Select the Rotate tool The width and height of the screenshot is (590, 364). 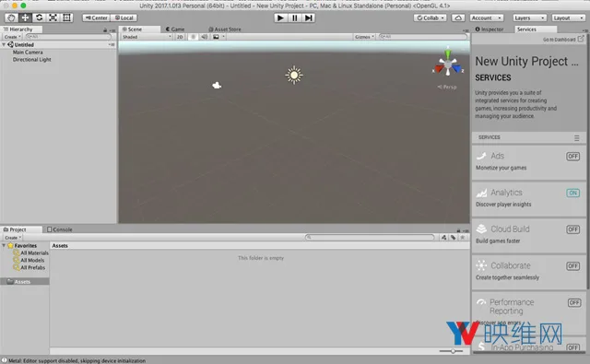pyautogui.click(x=39, y=18)
